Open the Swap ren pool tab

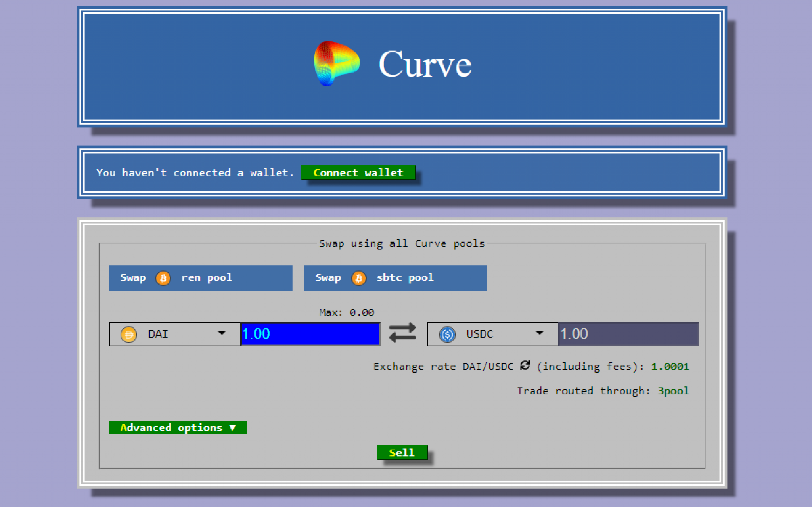(201, 278)
